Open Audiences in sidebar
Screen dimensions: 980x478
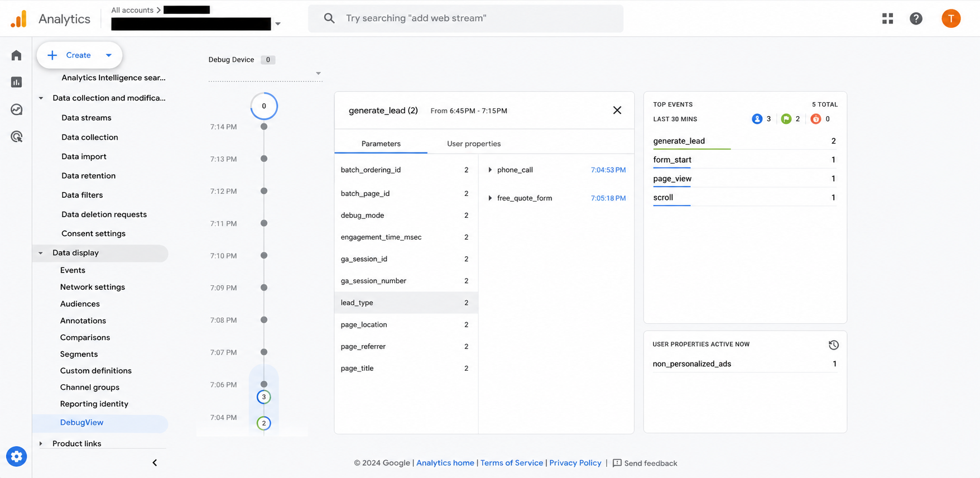coord(80,304)
